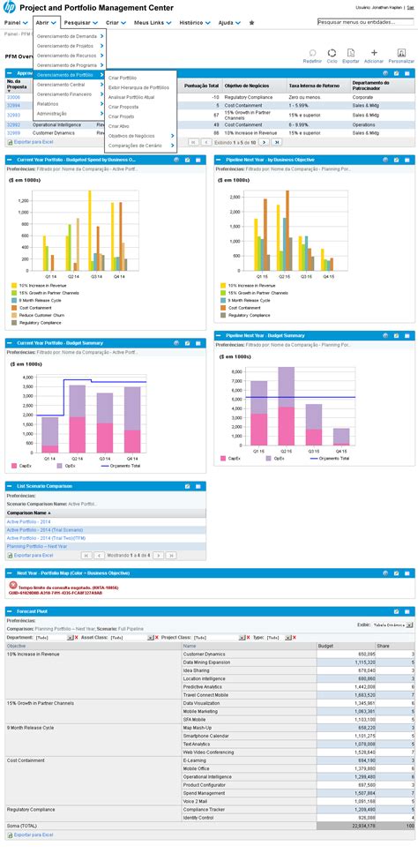Image resolution: width=418 pixels, height=868 pixels.
Task: Click Exportar para Excel under Forecast Pivot
Action: [31, 834]
